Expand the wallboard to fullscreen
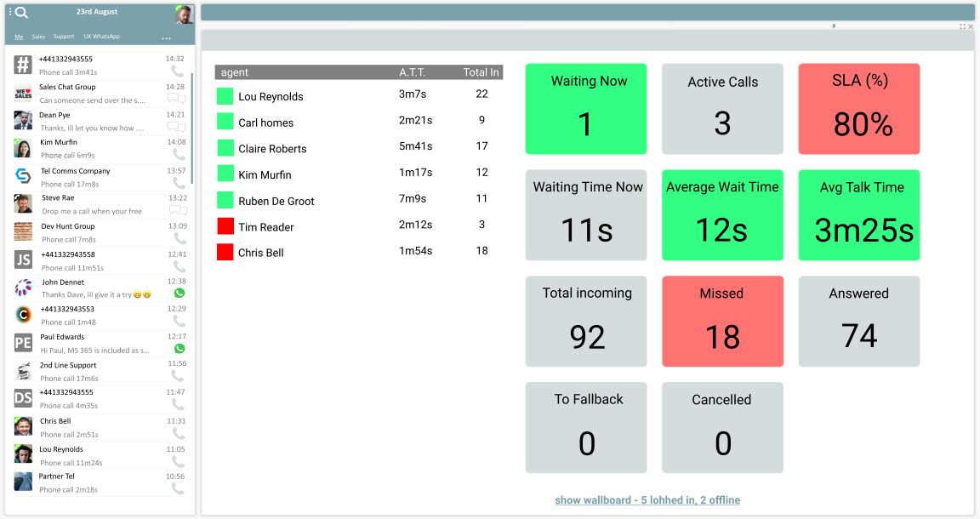The image size is (980, 519). 965,26
